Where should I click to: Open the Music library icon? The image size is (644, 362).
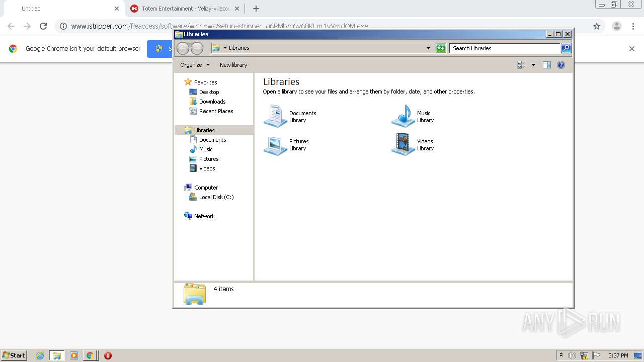[403, 116]
